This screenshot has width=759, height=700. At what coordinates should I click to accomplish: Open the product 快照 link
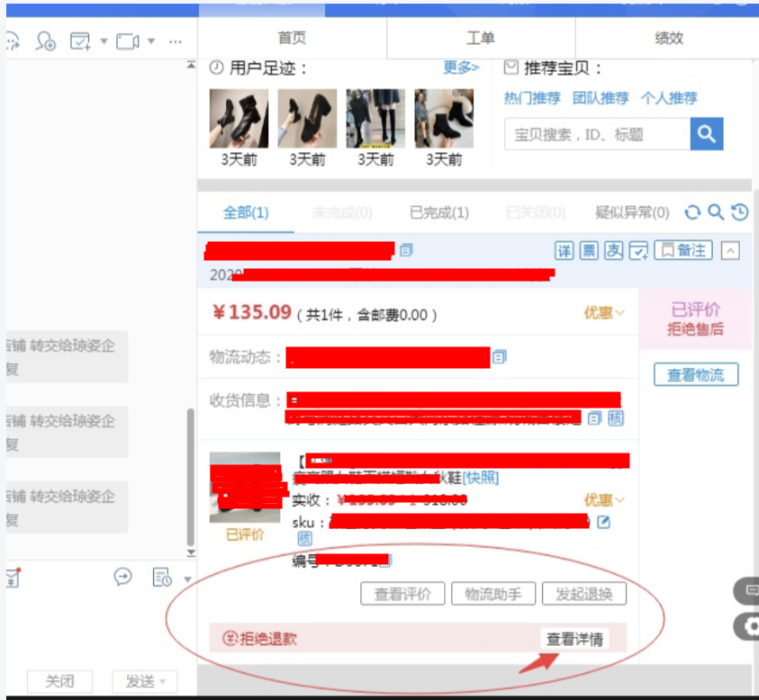(x=480, y=478)
